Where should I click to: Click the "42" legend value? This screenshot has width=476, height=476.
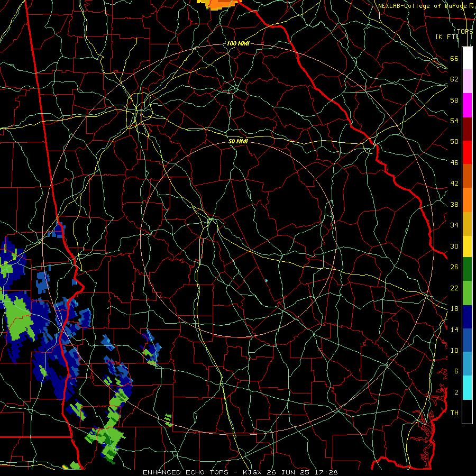[x=454, y=184]
